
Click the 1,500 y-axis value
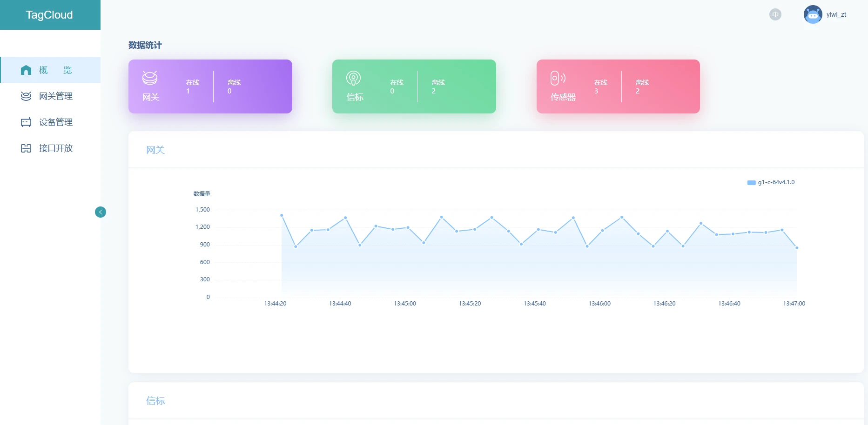point(202,210)
